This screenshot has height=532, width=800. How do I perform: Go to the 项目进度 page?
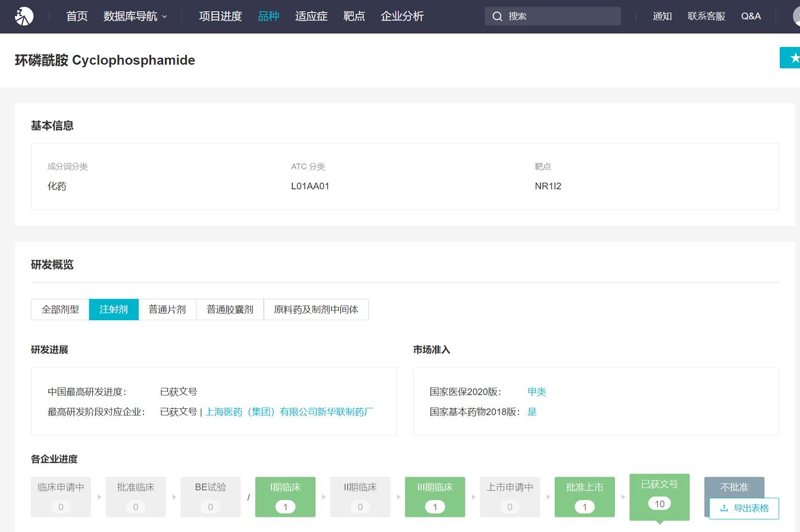(x=220, y=16)
